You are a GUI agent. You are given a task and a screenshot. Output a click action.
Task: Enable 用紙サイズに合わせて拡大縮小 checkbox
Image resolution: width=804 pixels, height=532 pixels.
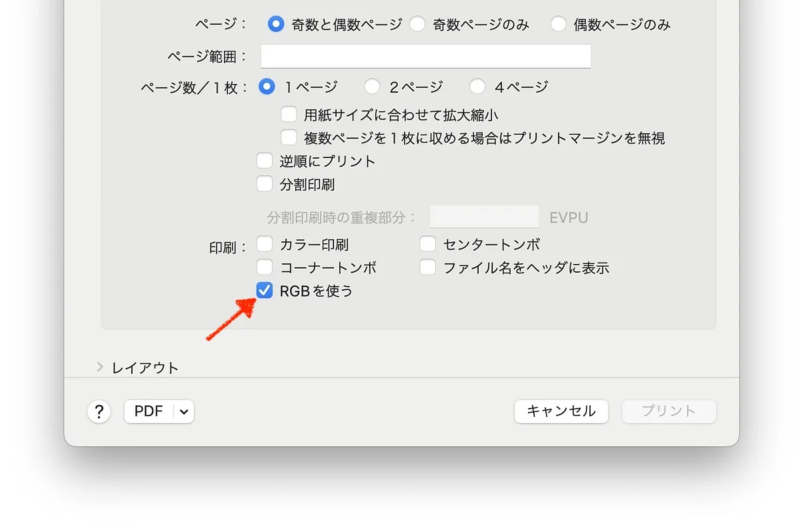coord(289,115)
